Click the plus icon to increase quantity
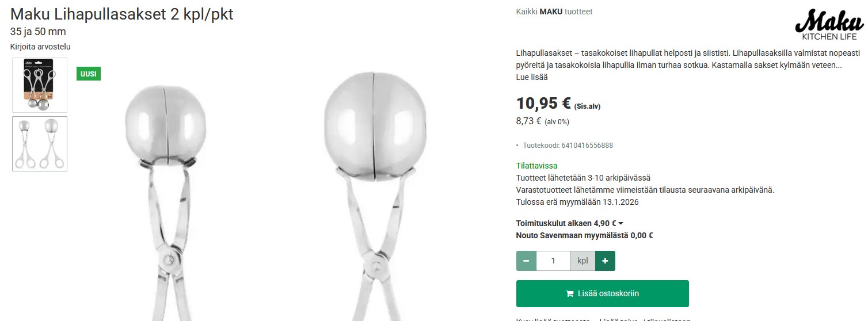 pos(605,261)
